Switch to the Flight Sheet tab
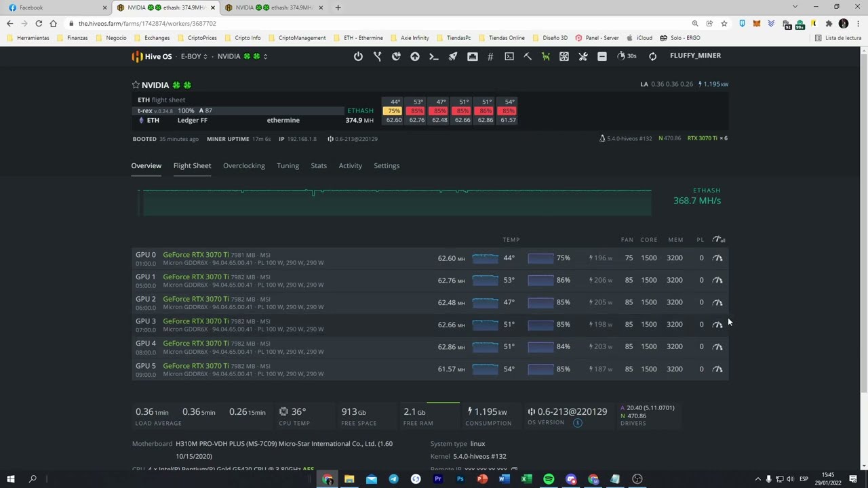 (x=192, y=165)
